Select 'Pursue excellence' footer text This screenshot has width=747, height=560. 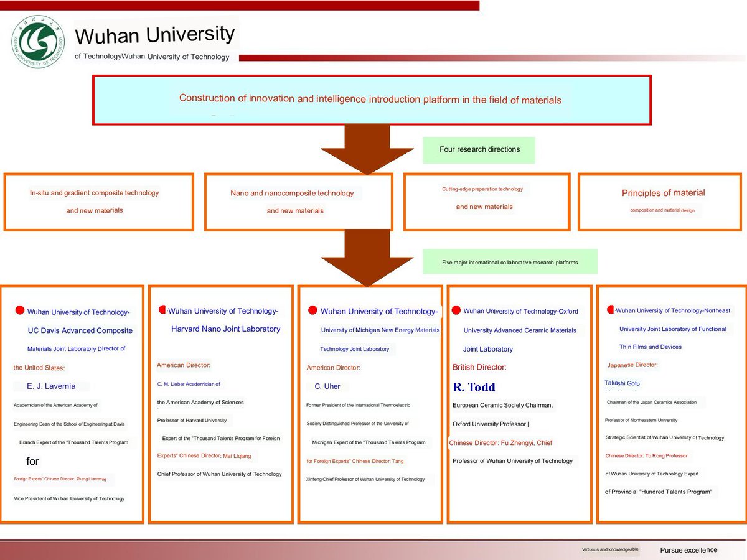coord(688,550)
